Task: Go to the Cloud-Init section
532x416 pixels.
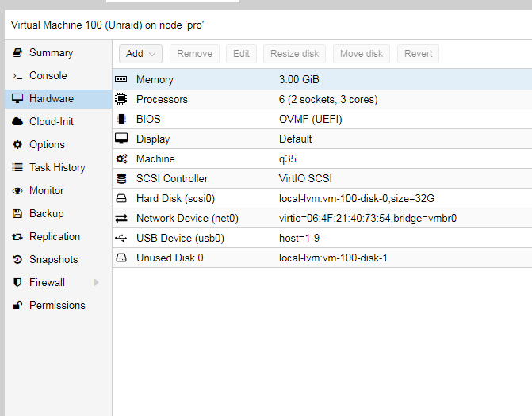Action: coord(52,122)
